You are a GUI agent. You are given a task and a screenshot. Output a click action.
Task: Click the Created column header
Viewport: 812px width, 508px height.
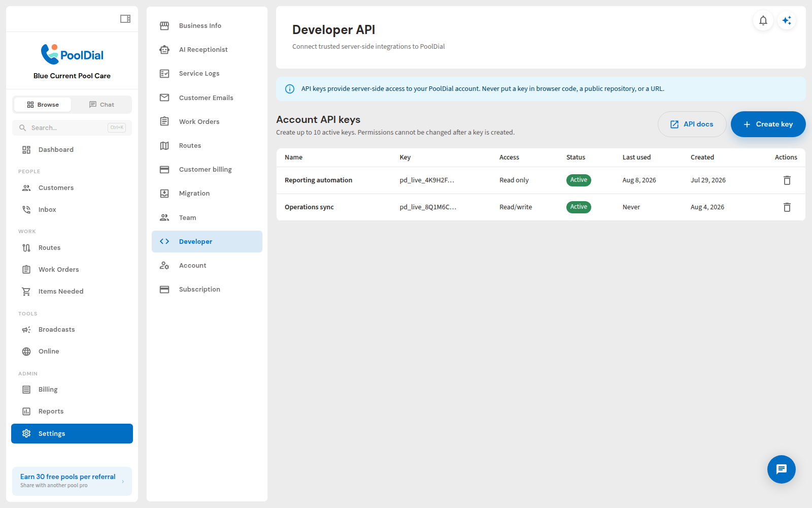(x=702, y=157)
